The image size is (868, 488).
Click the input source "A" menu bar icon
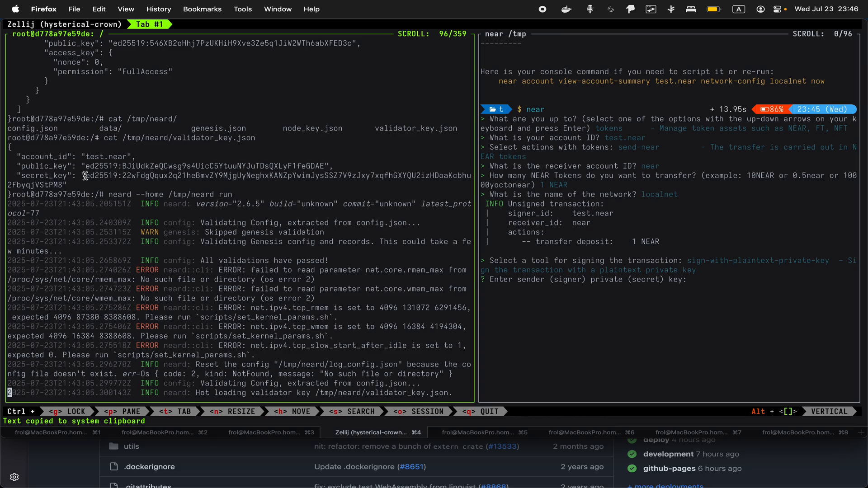click(739, 9)
